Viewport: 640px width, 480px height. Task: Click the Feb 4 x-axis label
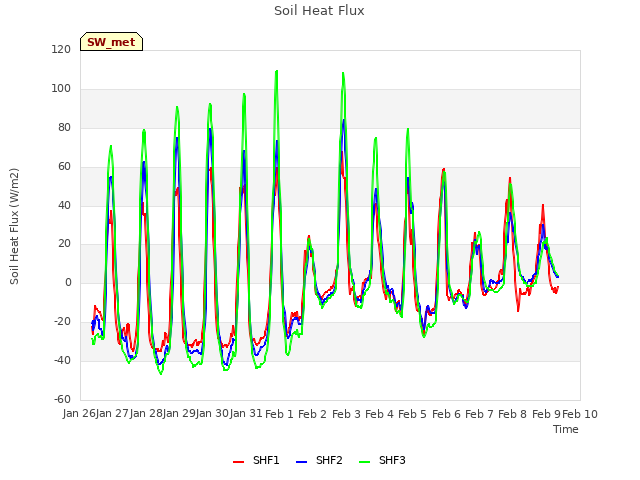(379, 414)
